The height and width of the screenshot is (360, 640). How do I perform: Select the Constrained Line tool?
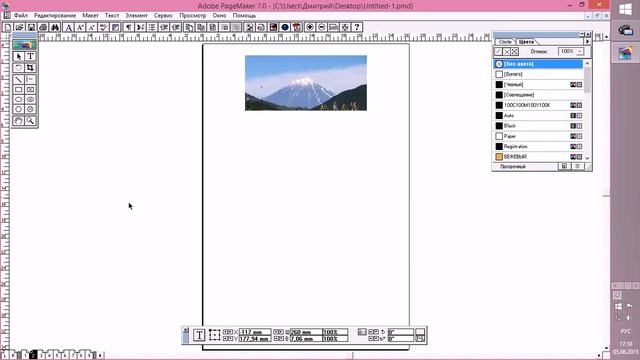(x=30, y=79)
